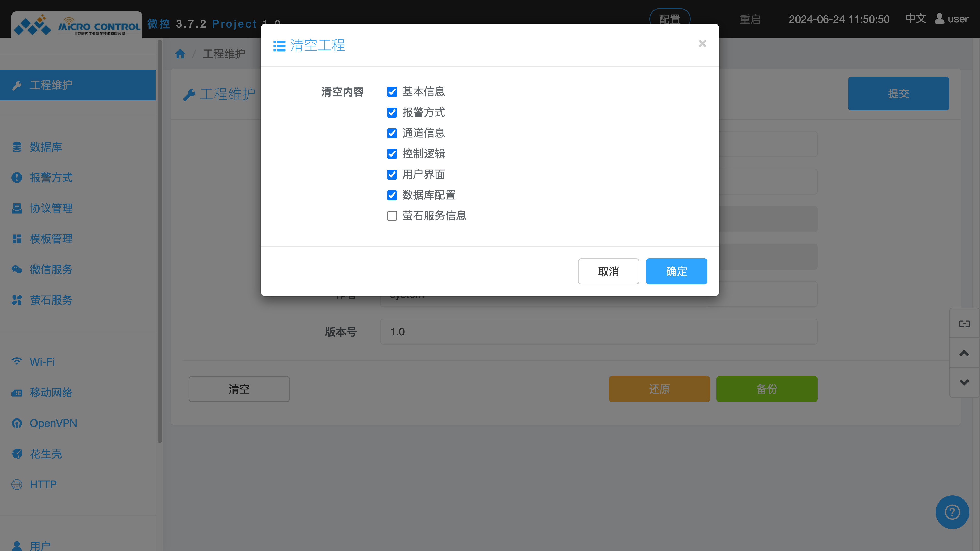The height and width of the screenshot is (551, 980).
Task: Click the home breadcrumb icon
Action: (180, 54)
